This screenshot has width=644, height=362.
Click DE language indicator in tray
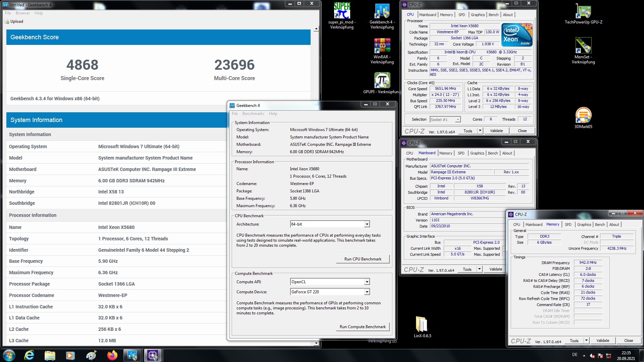click(x=575, y=355)
